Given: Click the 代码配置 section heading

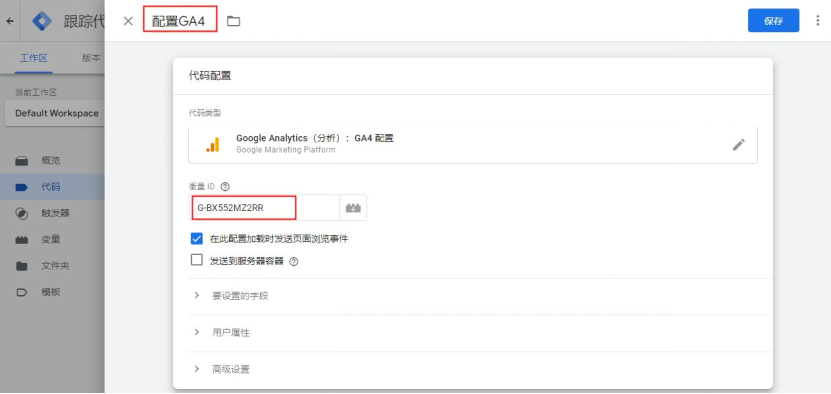Looking at the screenshot, I should coord(210,76).
